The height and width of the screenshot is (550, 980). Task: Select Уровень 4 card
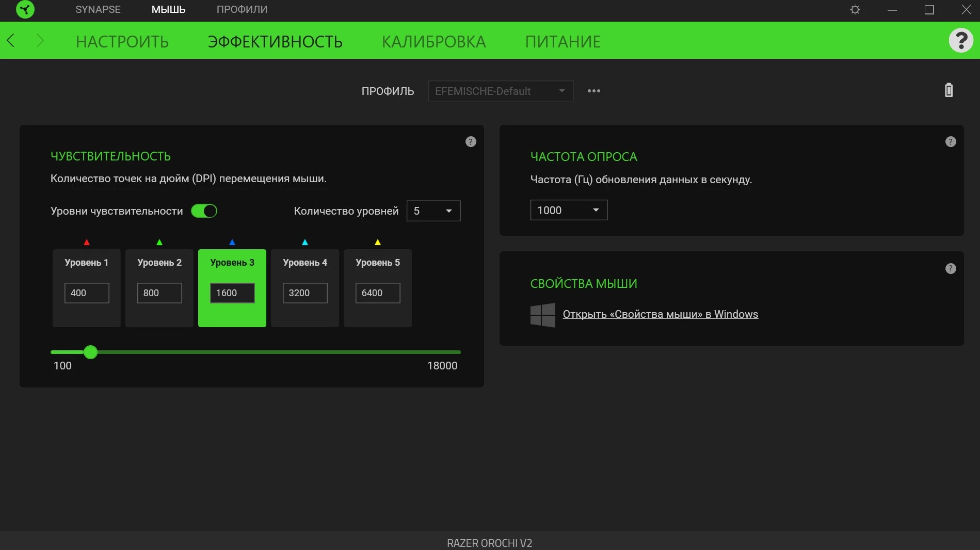click(305, 288)
